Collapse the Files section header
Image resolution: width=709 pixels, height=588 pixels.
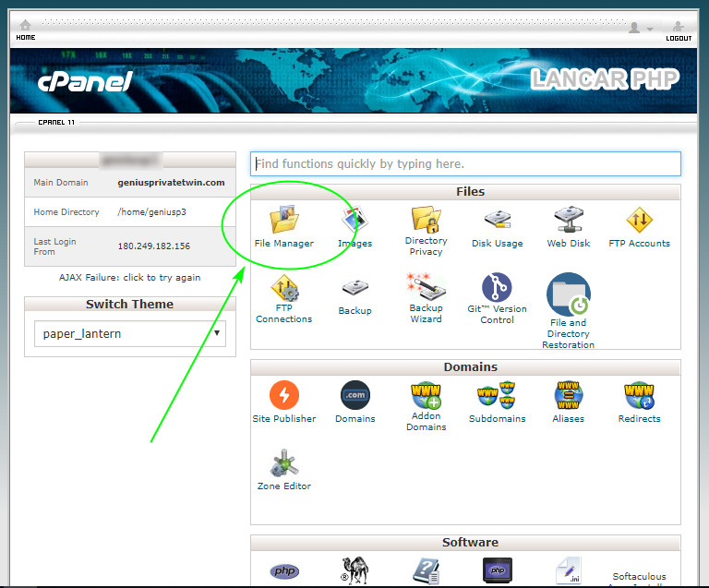pyautogui.click(x=465, y=192)
